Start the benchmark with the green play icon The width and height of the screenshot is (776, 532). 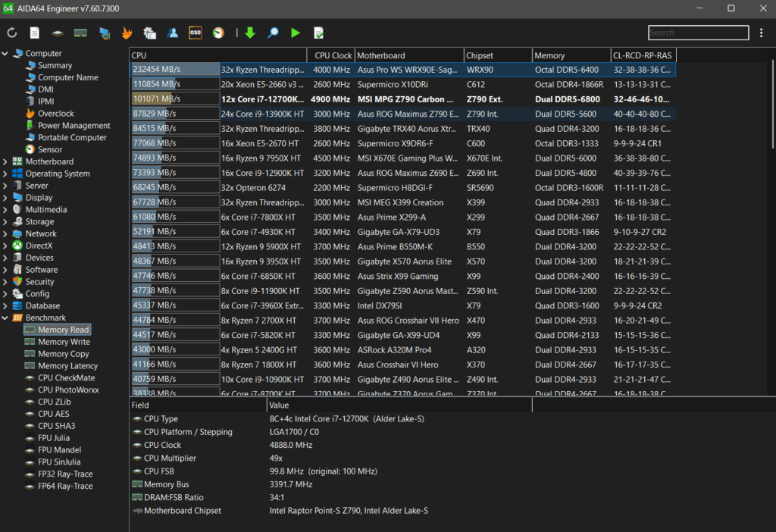coord(296,33)
